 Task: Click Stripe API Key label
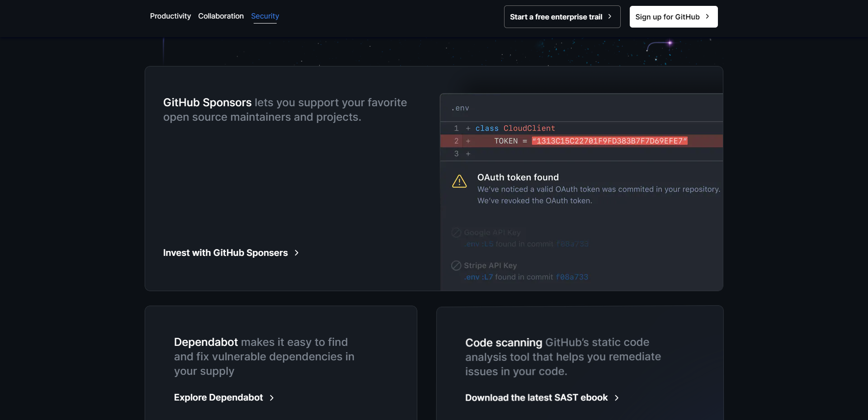click(x=490, y=265)
